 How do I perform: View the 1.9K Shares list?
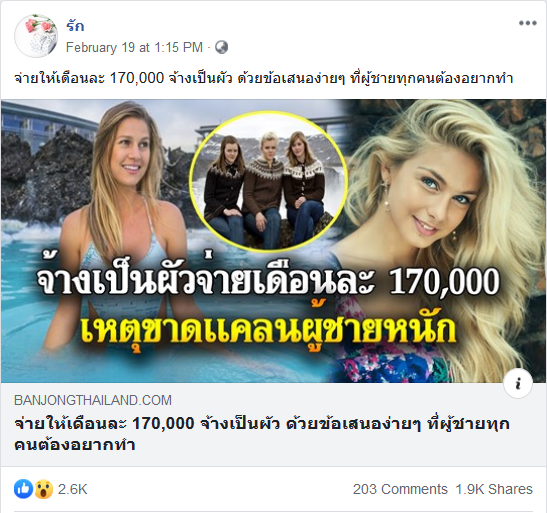point(494,489)
